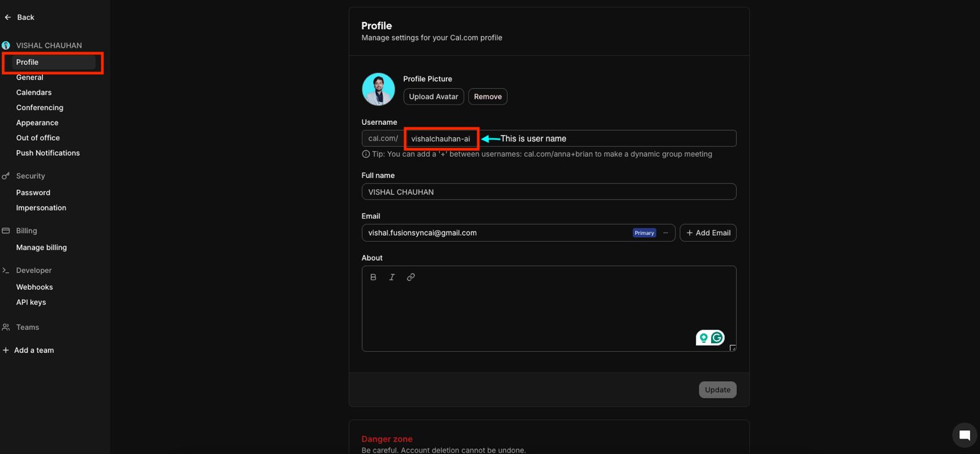This screenshot has height=454, width=980.
Task: Click the Full name input field
Action: tap(549, 192)
